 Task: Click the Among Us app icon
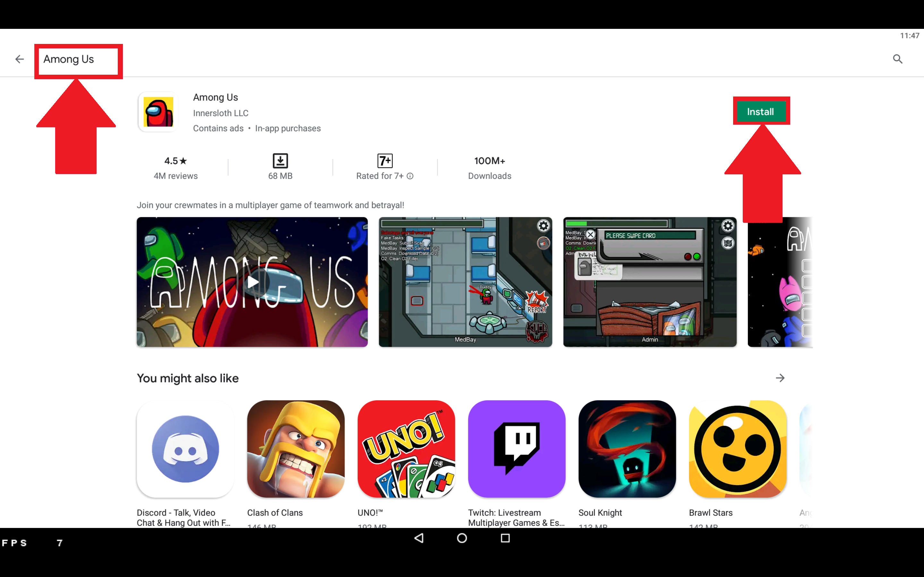click(158, 112)
